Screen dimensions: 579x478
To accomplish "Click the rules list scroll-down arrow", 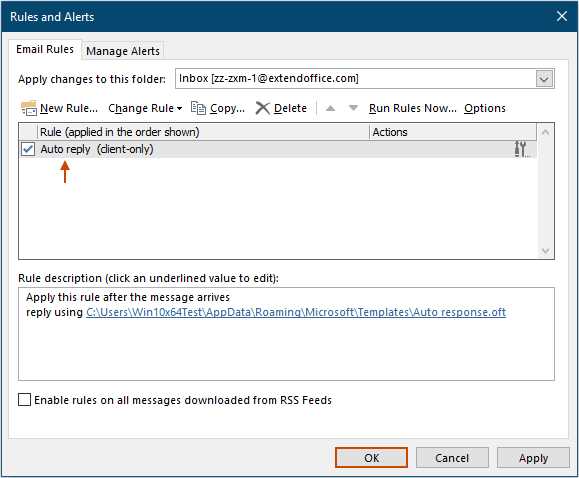I will coord(545,251).
